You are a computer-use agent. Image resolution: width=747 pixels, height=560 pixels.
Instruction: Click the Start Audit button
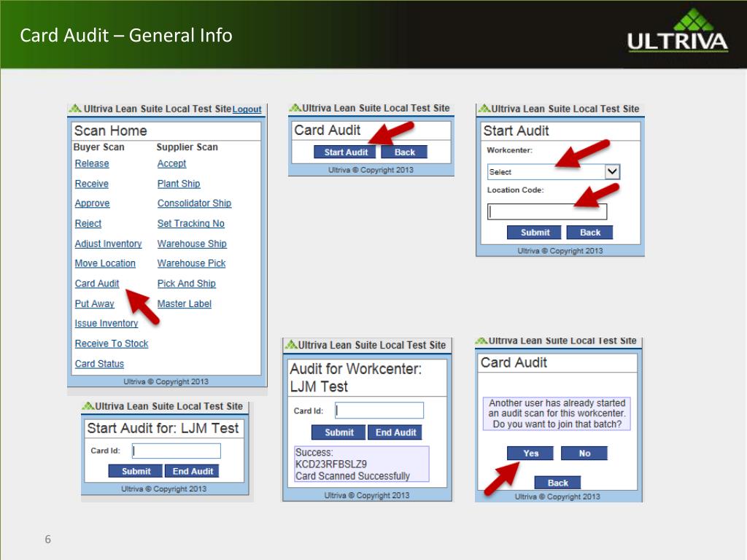pos(345,152)
